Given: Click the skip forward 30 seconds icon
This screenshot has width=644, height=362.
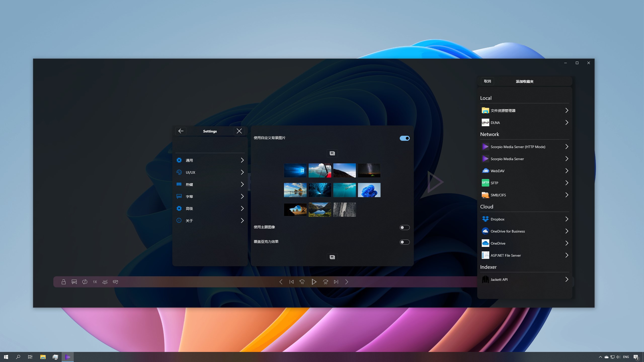Looking at the screenshot, I should [325, 282].
